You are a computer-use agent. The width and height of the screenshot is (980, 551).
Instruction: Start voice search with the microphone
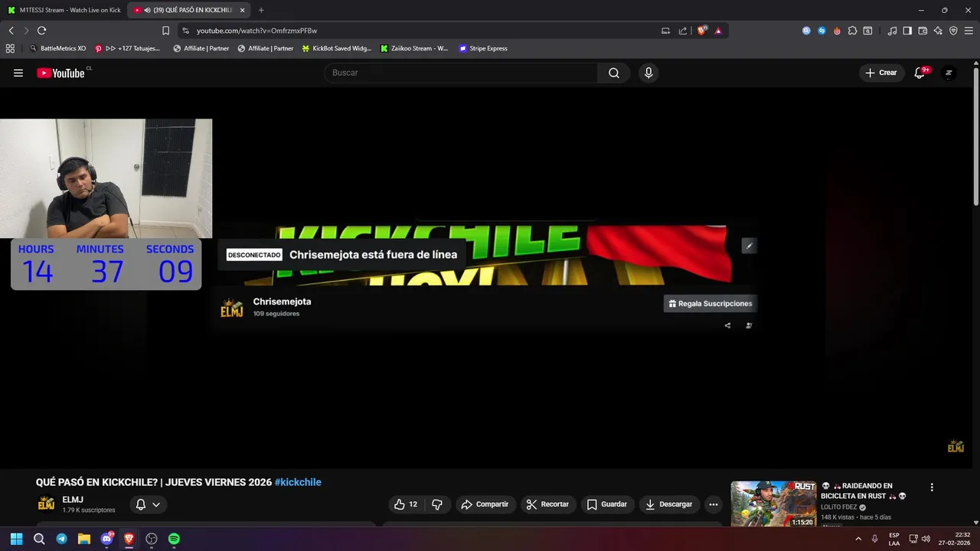click(x=648, y=73)
